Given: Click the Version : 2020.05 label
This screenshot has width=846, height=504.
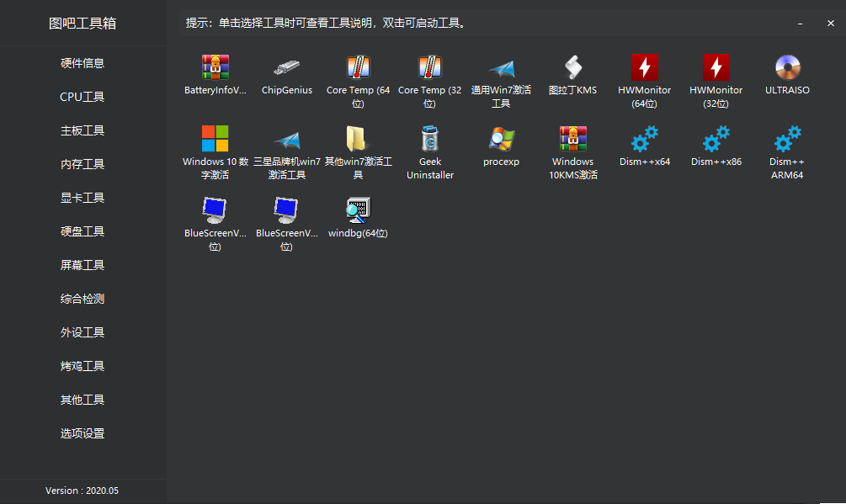Looking at the screenshot, I should [x=82, y=491].
